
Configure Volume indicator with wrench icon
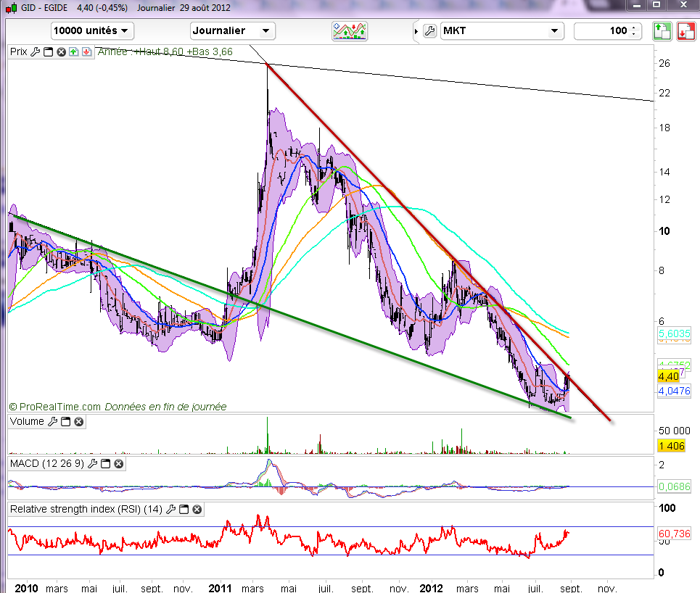[x=52, y=421]
